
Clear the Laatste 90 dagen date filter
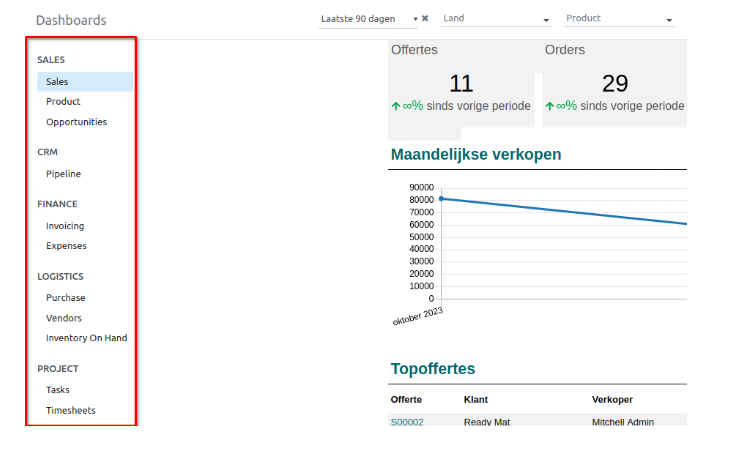click(x=425, y=19)
